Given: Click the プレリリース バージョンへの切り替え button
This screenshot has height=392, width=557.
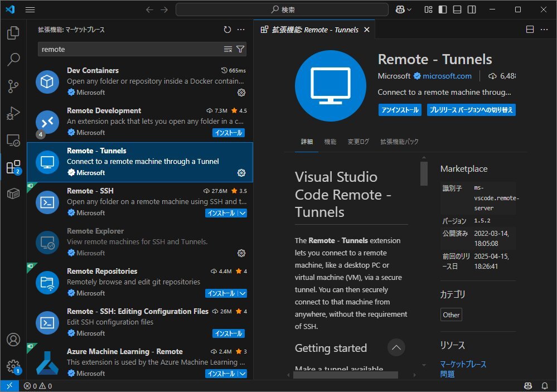Looking at the screenshot, I should coord(471,110).
